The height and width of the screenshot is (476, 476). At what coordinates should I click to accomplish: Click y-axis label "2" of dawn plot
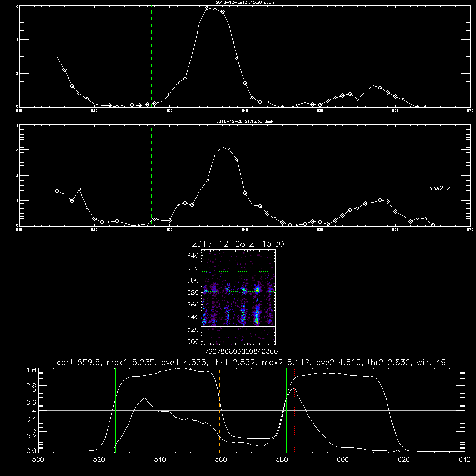pos(17,73)
